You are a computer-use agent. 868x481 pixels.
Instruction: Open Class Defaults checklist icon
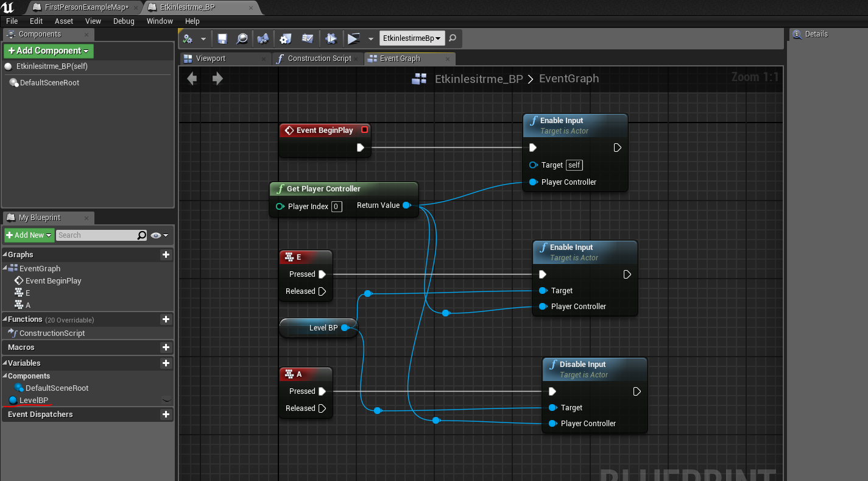[308, 38]
